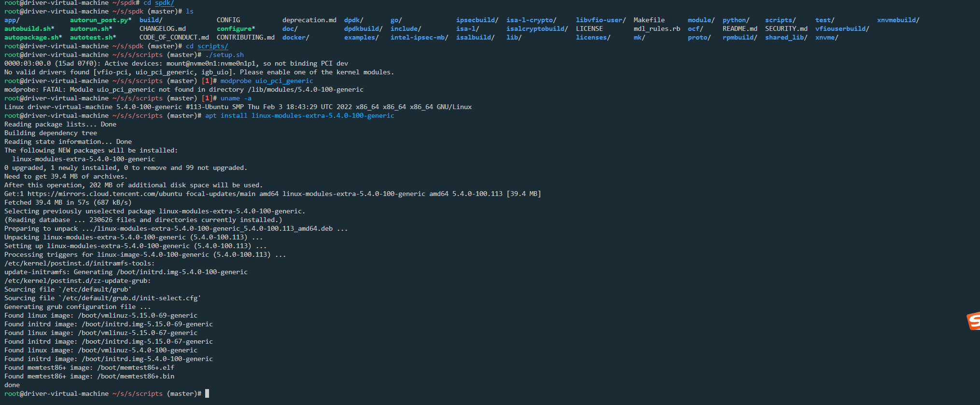Click the dpdk/ directory entry
The width and height of the screenshot is (980, 405).
(x=354, y=20)
